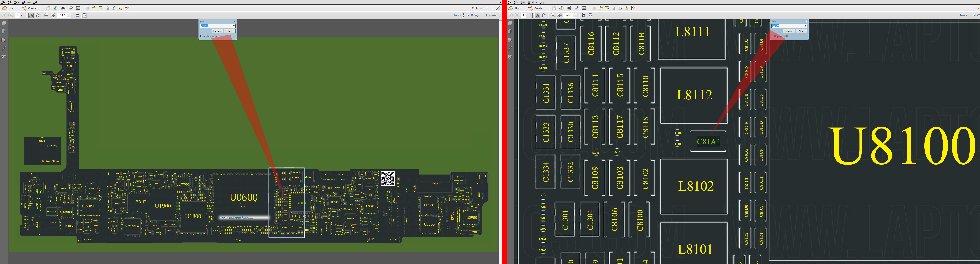Open the Help menu in left window
The image size is (980, 264).
(x=36, y=2)
